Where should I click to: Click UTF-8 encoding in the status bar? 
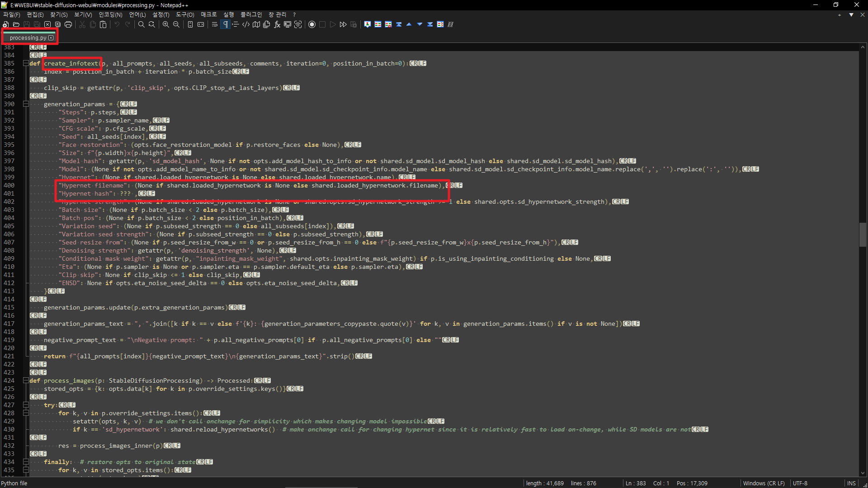point(801,483)
